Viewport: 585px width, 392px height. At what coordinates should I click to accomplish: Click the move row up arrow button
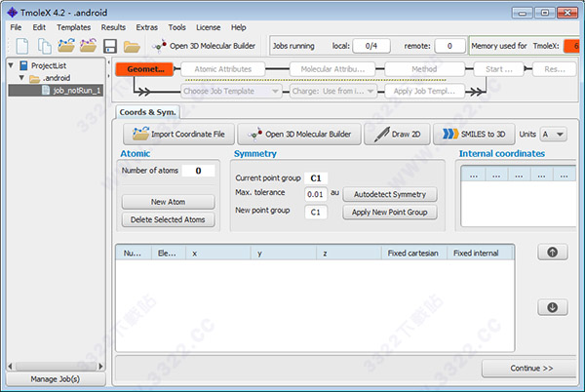click(x=552, y=253)
